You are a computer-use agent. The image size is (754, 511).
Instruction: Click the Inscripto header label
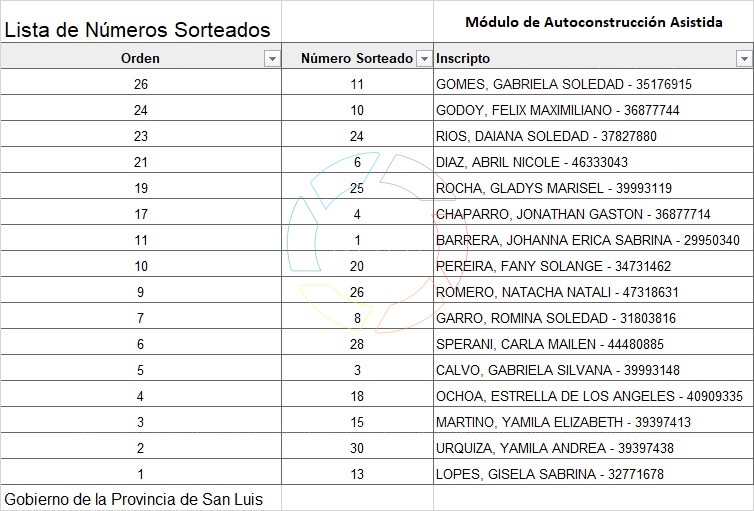463,58
